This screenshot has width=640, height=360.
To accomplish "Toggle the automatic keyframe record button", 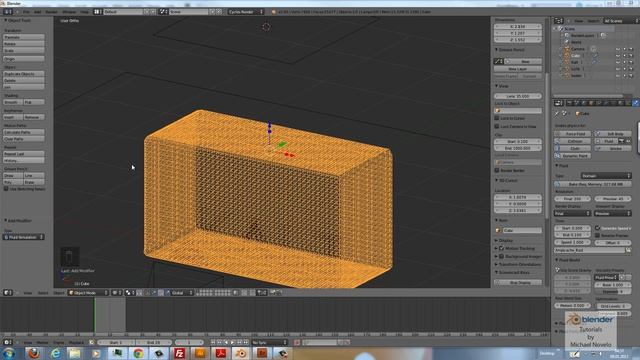I will pyautogui.click(x=297, y=342).
